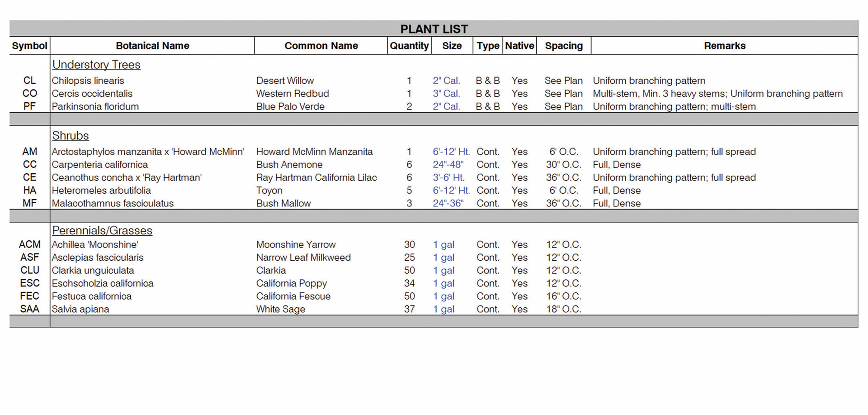Select the 16" O.C. spacing cell
Viewport: 868px width, 415px height.
[564, 296]
